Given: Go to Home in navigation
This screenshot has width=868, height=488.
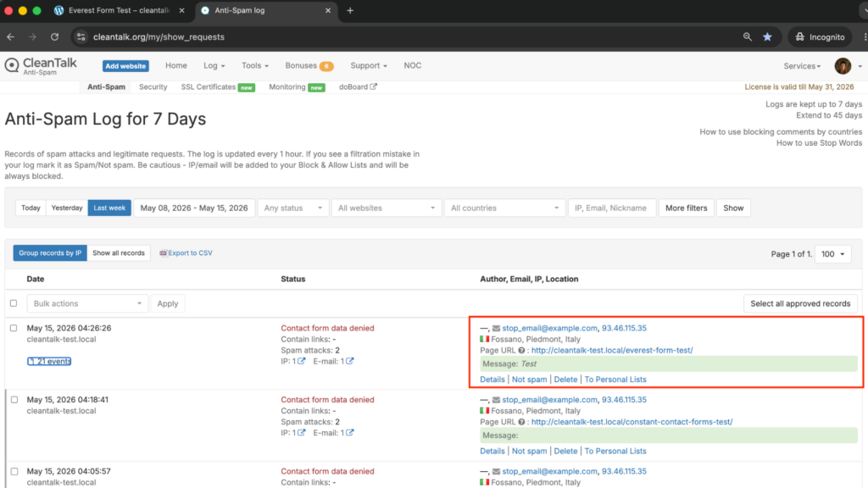Looking at the screenshot, I should coord(176,66).
